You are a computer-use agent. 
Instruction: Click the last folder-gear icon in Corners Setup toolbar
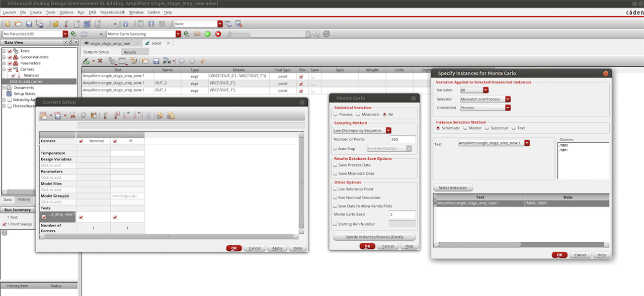170,116
